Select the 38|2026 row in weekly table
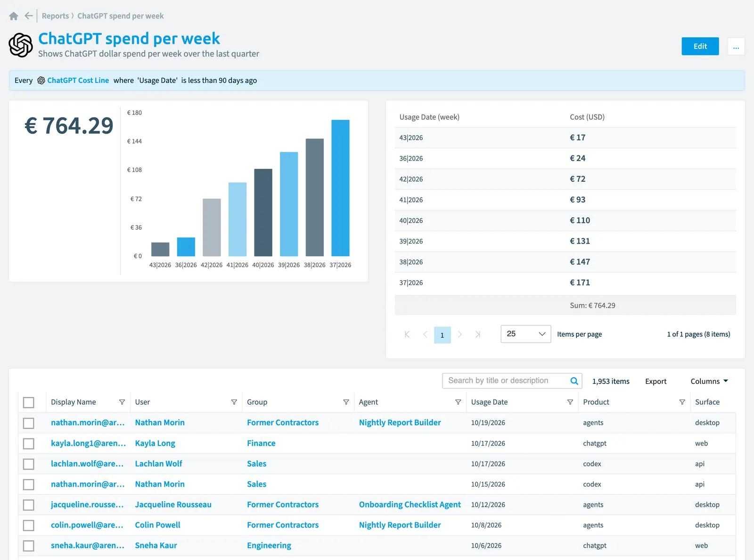 tap(565, 262)
